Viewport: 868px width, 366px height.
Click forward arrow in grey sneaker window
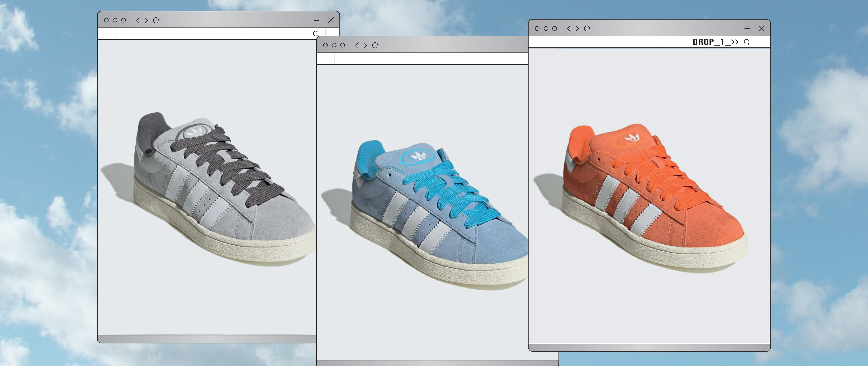pos(146,20)
